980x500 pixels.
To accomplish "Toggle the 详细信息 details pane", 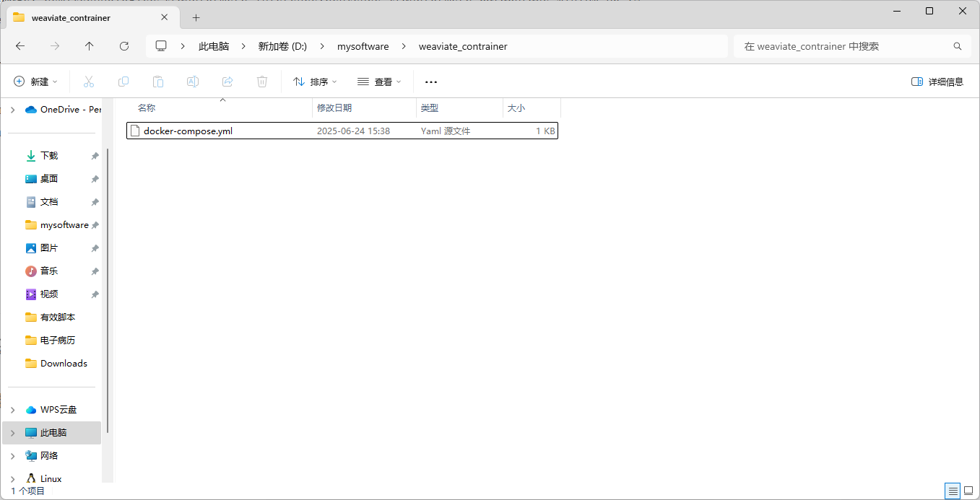I will [937, 82].
